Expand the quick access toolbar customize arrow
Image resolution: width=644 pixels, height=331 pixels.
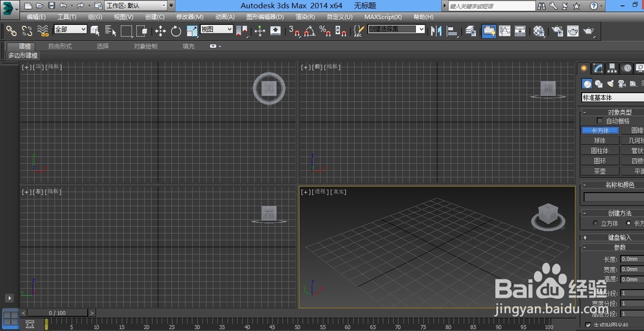[171, 6]
